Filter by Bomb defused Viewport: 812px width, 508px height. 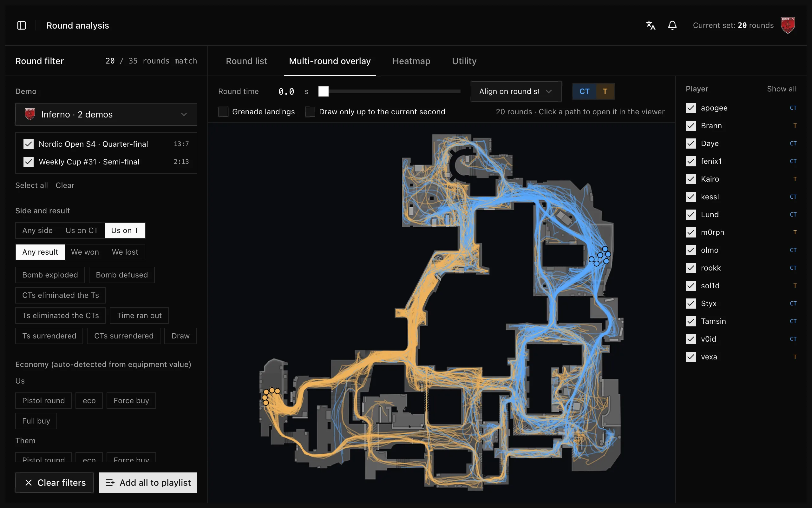click(122, 275)
